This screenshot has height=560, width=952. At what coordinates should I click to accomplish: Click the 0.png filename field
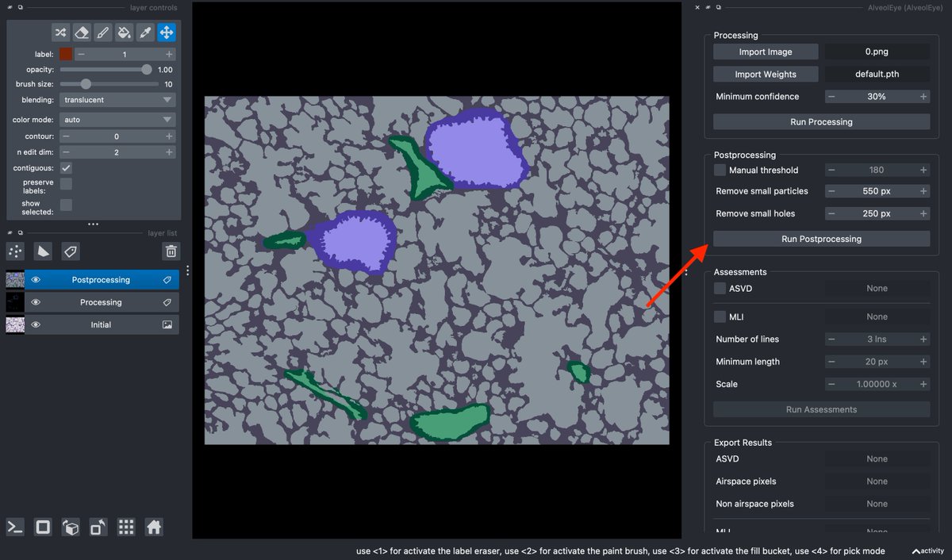877,52
